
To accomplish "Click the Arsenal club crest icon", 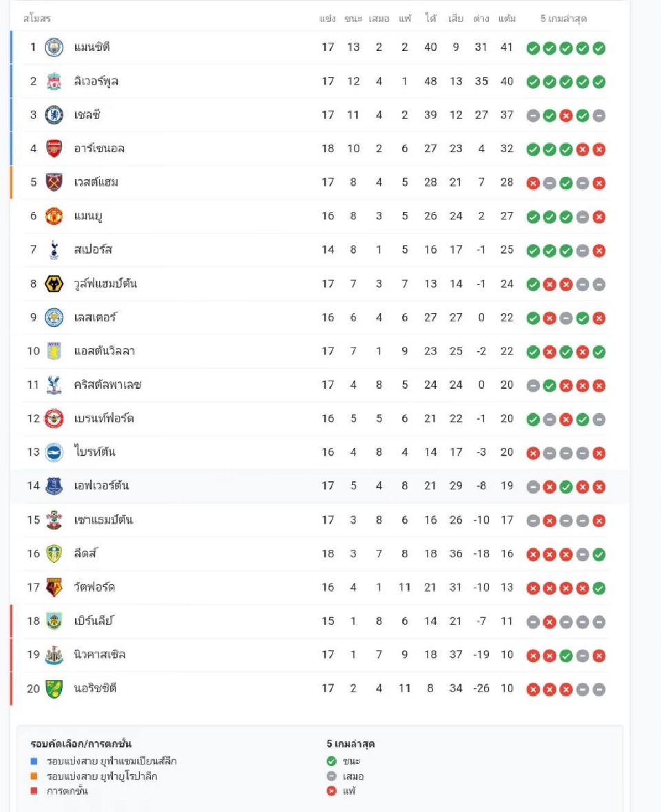I will point(54,149).
